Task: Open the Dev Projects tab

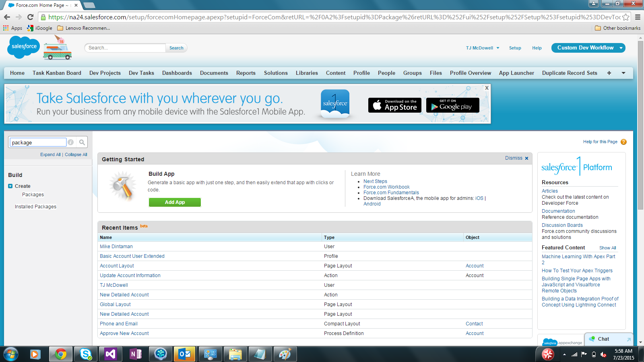Action: coord(105,73)
